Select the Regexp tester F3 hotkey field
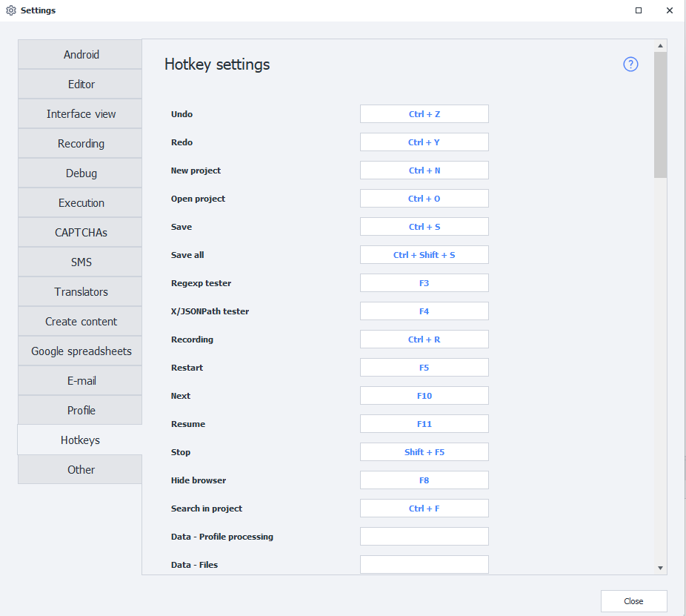The image size is (686, 616). pyautogui.click(x=424, y=283)
